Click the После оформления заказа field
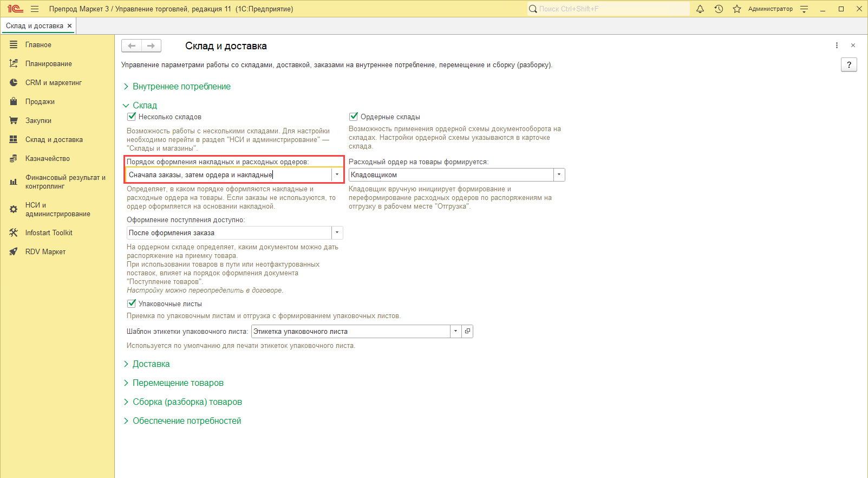The height and width of the screenshot is (478, 868). coord(229,232)
